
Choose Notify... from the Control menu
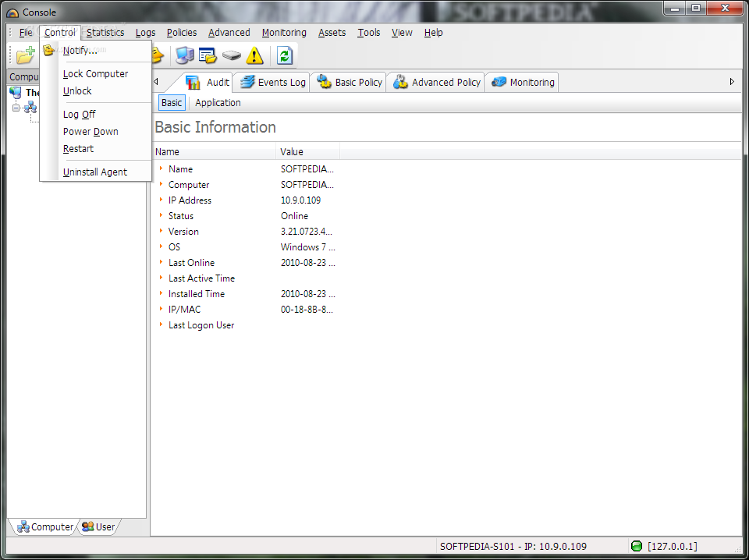click(x=95, y=50)
